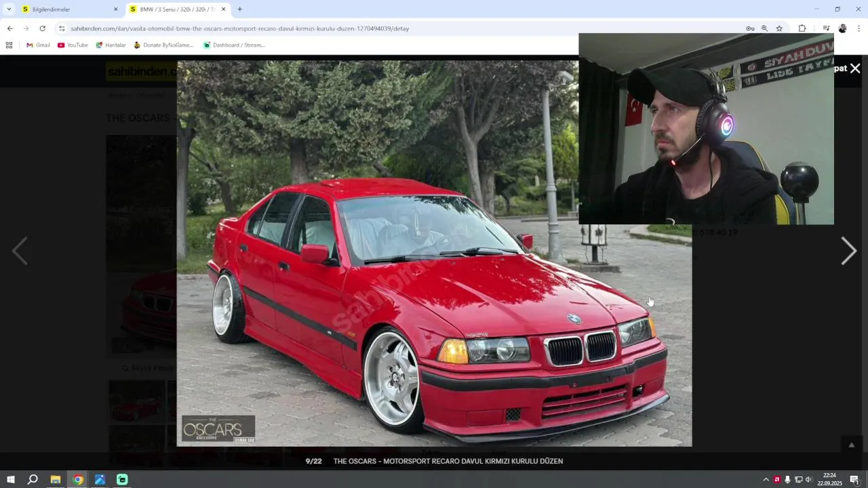Open YouTube bookmark
Image resolution: width=868 pixels, height=488 pixels.
(x=73, y=45)
